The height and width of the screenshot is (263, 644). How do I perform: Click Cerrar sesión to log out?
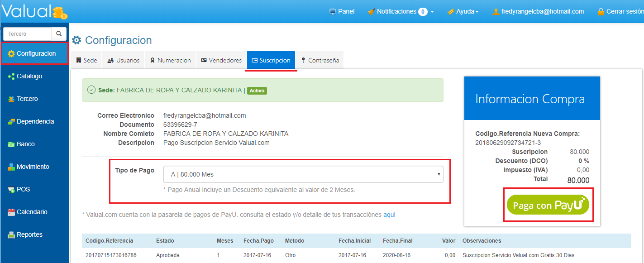pos(620,11)
